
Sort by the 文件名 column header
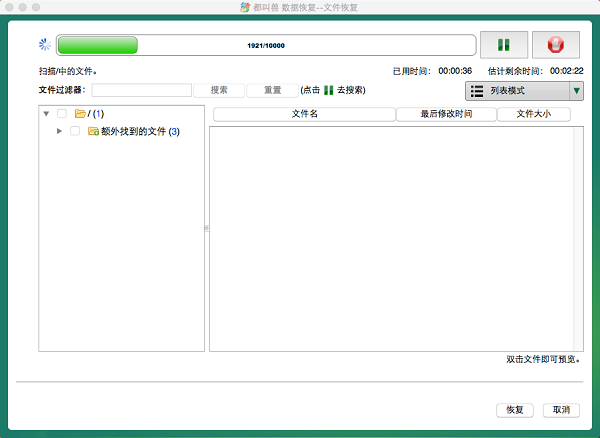304,114
